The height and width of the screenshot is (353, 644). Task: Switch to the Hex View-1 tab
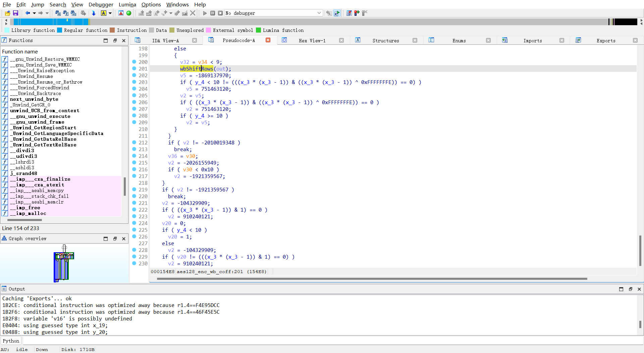pyautogui.click(x=312, y=40)
